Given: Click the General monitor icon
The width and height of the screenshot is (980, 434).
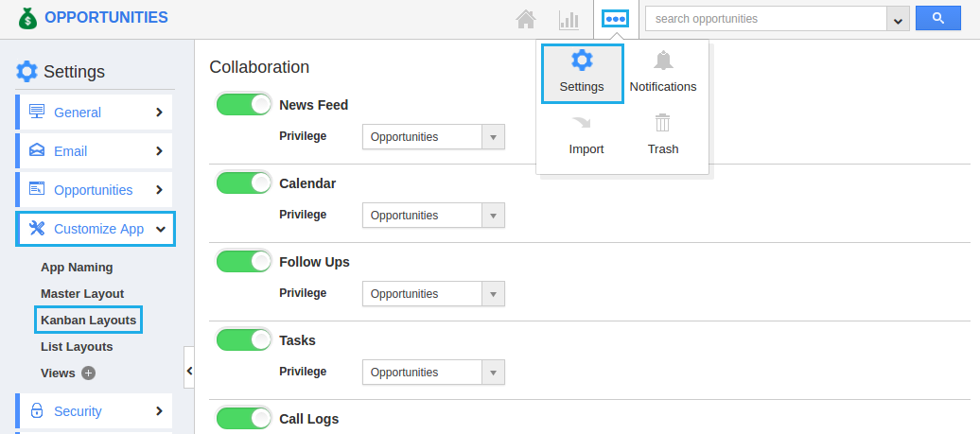Looking at the screenshot, I should (x=37, y=112).
